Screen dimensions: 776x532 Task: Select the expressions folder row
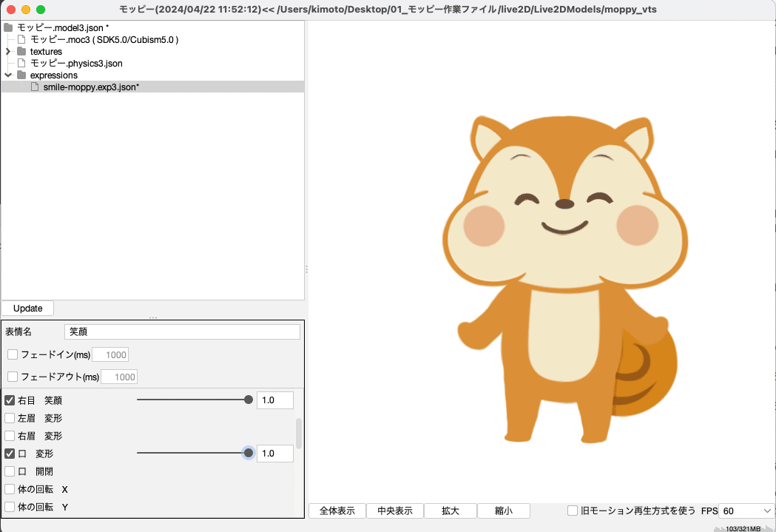tap(152, 75)
